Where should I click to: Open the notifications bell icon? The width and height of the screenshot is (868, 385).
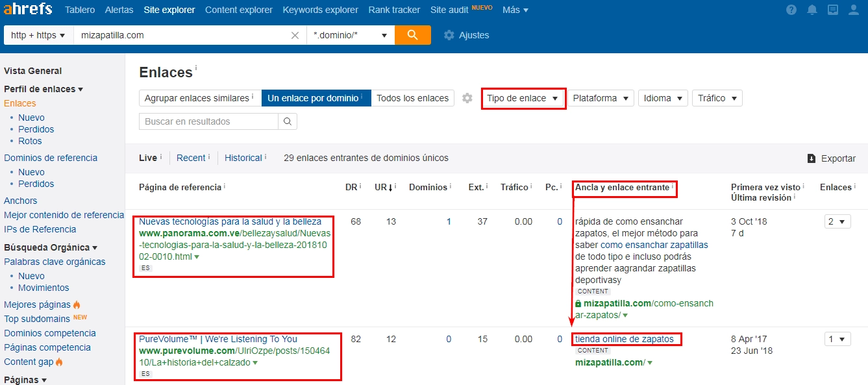click(812, 10)
